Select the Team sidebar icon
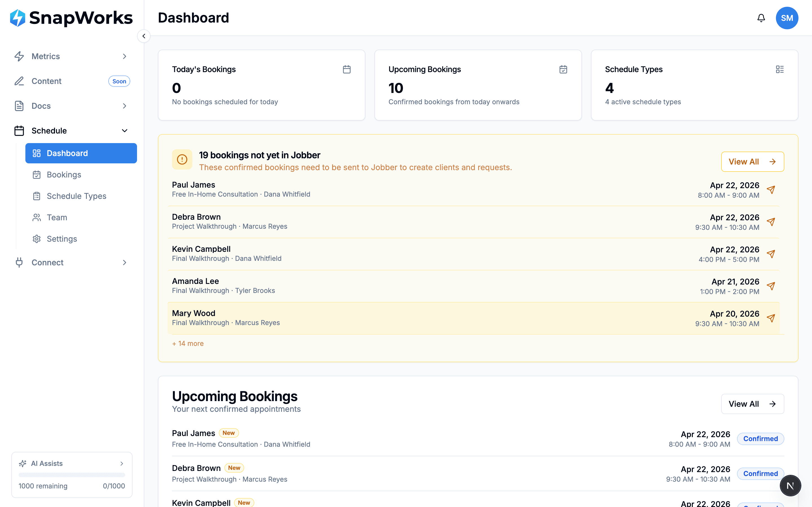The image size is (812, 507). tap(37, 217)
